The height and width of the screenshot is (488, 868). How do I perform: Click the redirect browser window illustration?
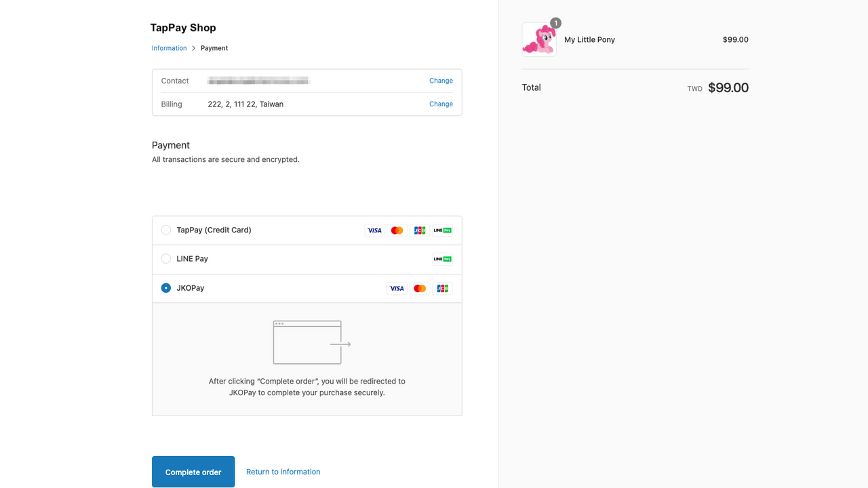(312, 342)
